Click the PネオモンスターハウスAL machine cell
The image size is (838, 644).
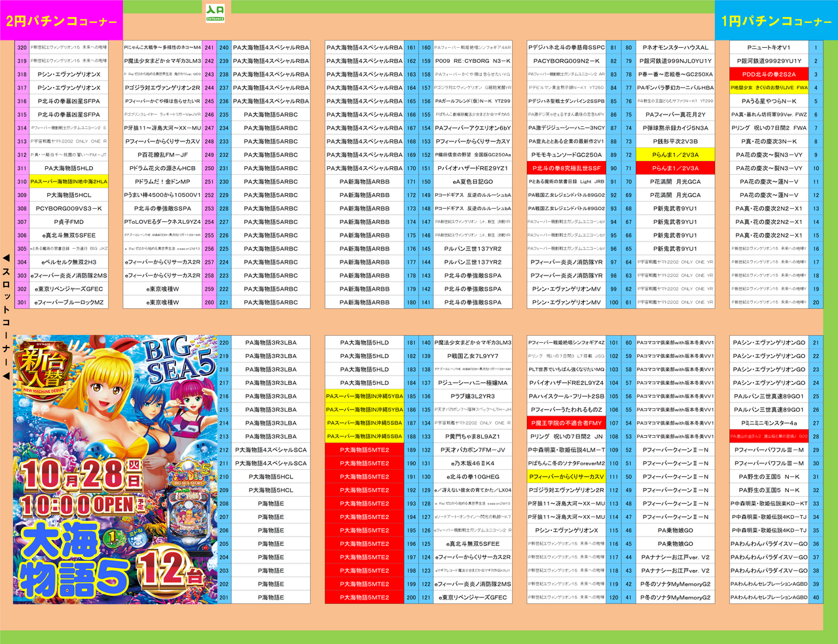(675, 48)
